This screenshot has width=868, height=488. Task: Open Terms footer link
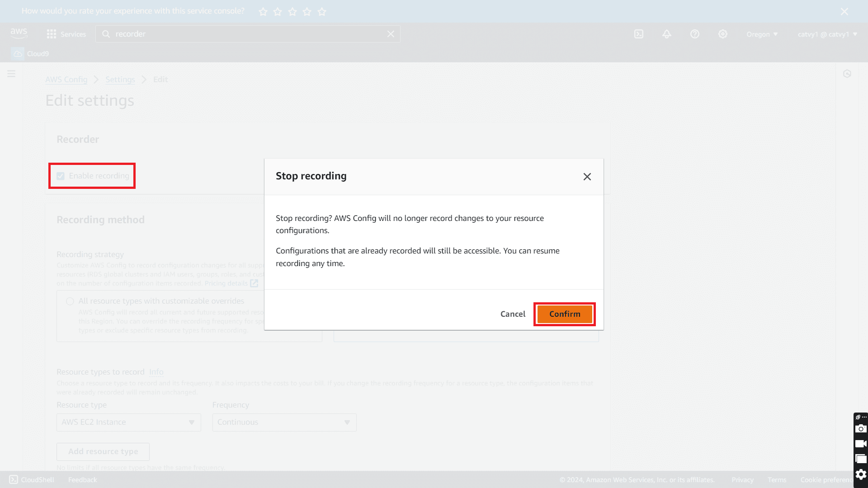(x=777, y=480)
